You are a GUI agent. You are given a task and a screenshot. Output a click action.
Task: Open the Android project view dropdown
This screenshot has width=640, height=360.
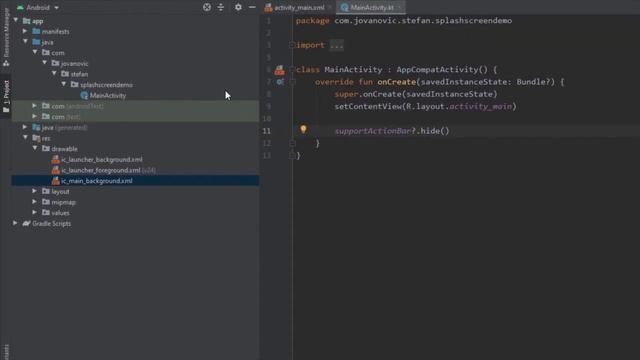pyautogui.click(x=38, y=7)
